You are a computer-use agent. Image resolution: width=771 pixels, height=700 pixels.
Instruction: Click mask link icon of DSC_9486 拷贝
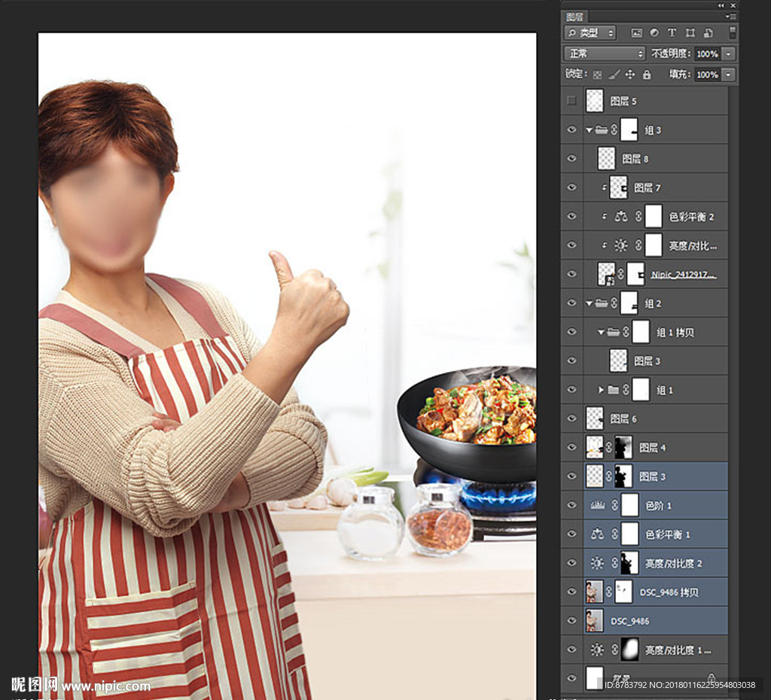608,592
